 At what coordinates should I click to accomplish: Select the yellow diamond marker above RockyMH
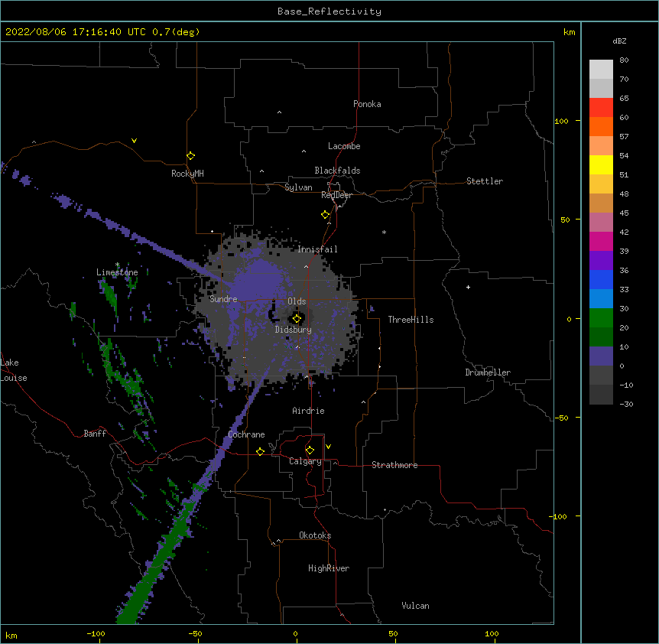(190, 156)
